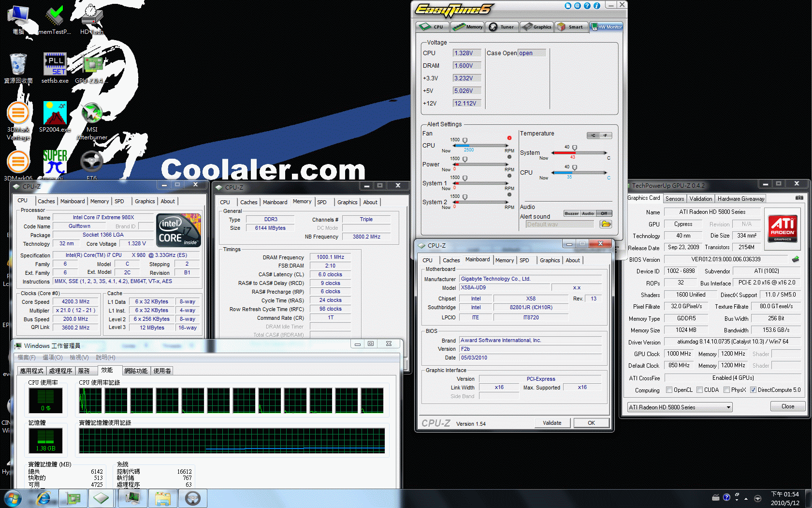Toggle the PhysX checkbox in GPU-Z
This screenshot has width=812, height=508.
pyautogui.click(x=726, y=390)
